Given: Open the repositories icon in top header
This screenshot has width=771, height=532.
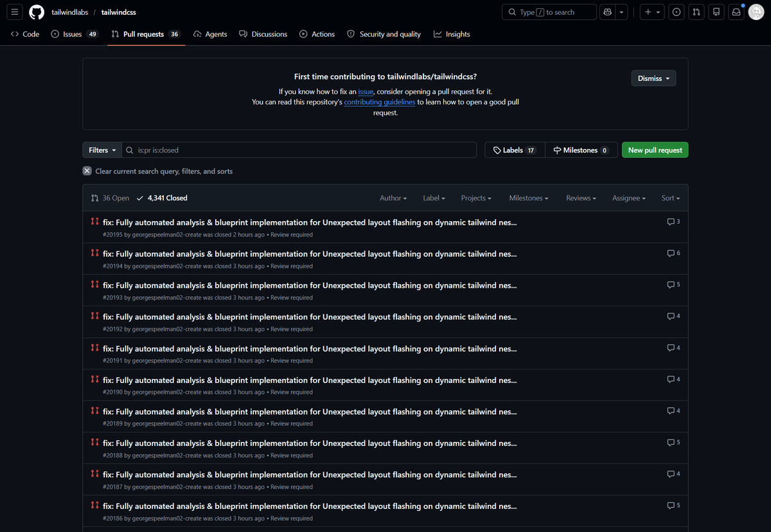Looking at the screenshot, I should [716, 12].
